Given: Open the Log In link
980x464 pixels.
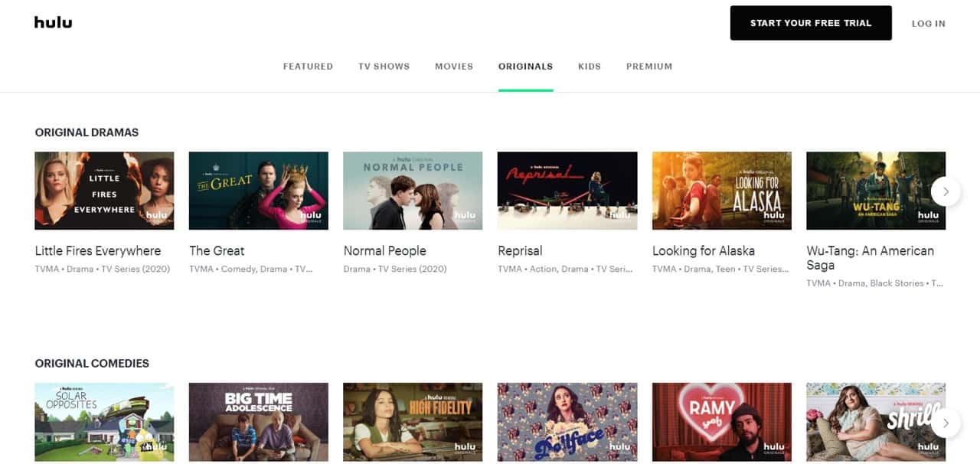Looking at the screenshot, I should 928,24.
